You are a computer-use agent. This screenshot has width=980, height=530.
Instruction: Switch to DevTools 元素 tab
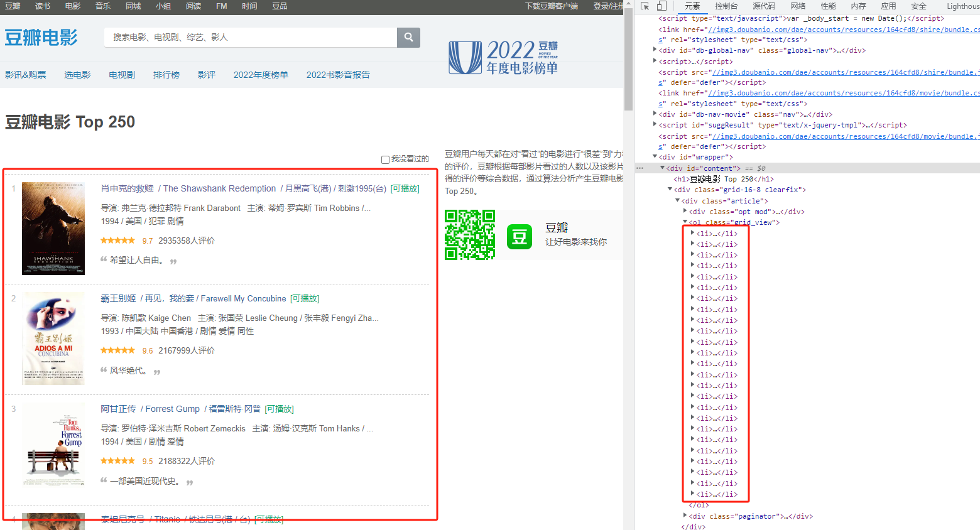point(692,6)
